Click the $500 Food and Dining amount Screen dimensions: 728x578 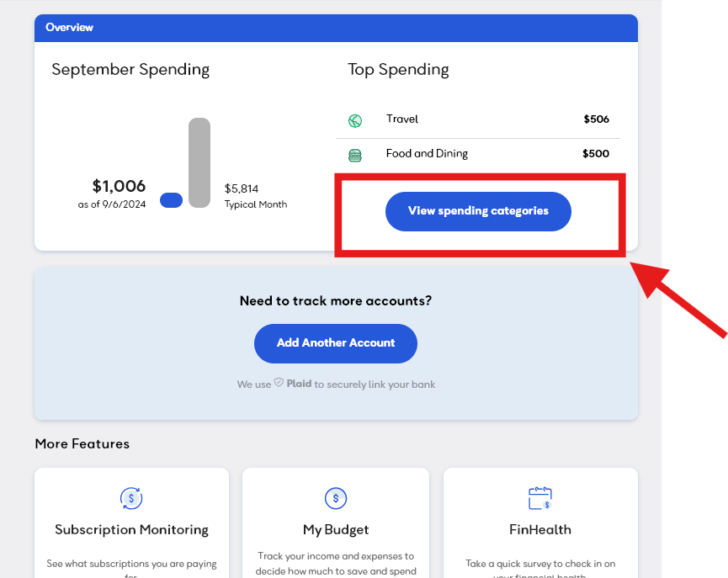click(x=596, y=154)
